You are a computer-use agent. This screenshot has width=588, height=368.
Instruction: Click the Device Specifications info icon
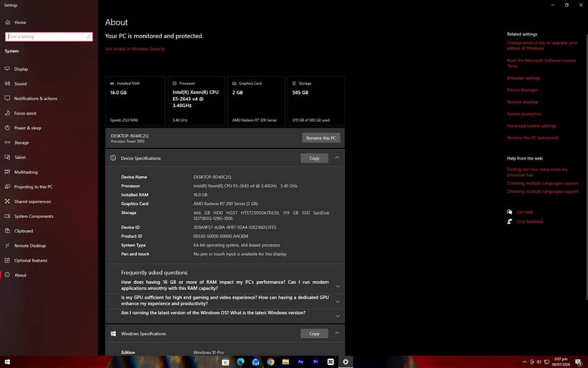113,158
